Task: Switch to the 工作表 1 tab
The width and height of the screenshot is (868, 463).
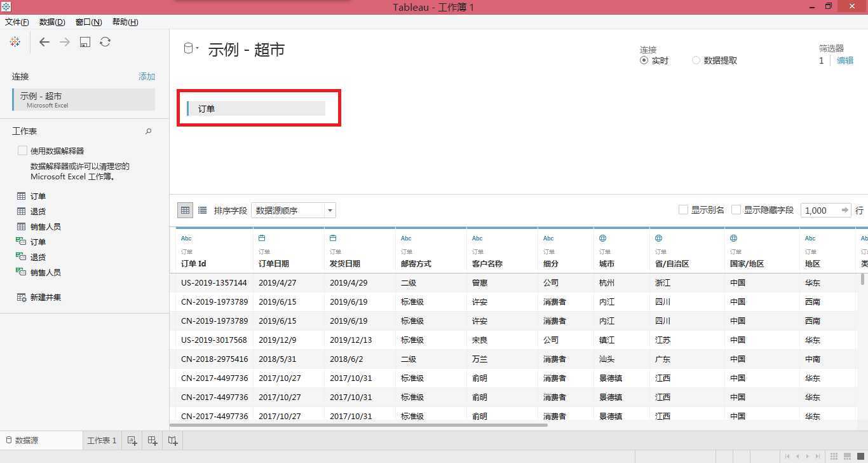Action: [x=102, y=440]
